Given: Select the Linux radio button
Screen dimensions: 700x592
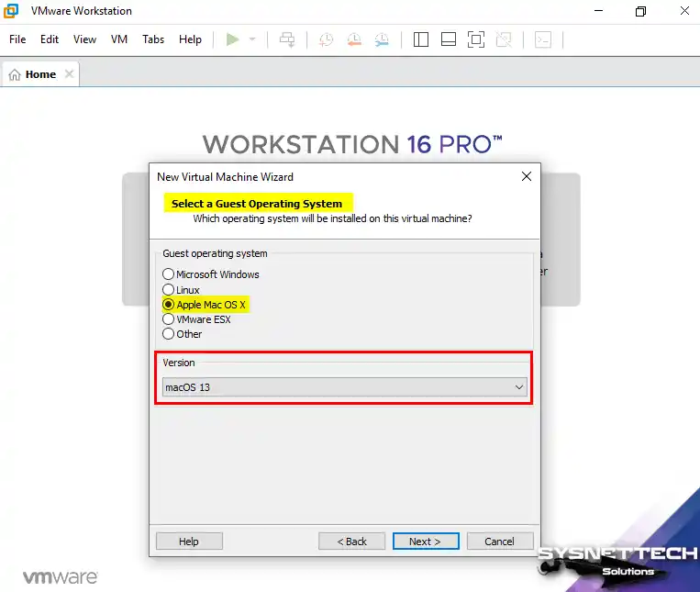Looking at the screenshot, I should pyautogui.click(x=168, y=290).
